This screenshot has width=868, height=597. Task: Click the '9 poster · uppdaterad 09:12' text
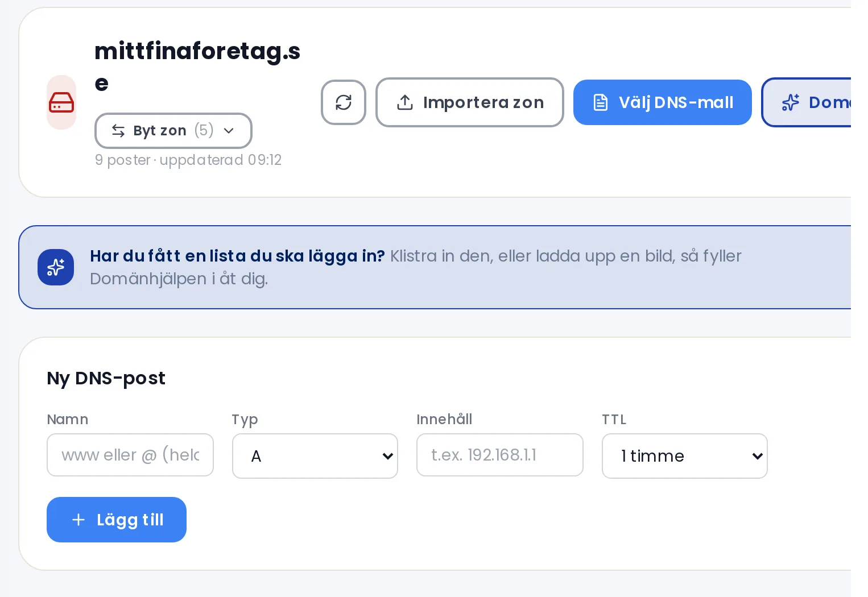click(x=188, y=160)
